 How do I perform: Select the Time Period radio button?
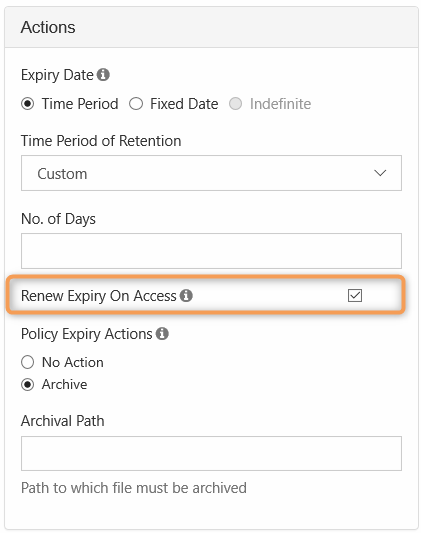coord(28,104)
